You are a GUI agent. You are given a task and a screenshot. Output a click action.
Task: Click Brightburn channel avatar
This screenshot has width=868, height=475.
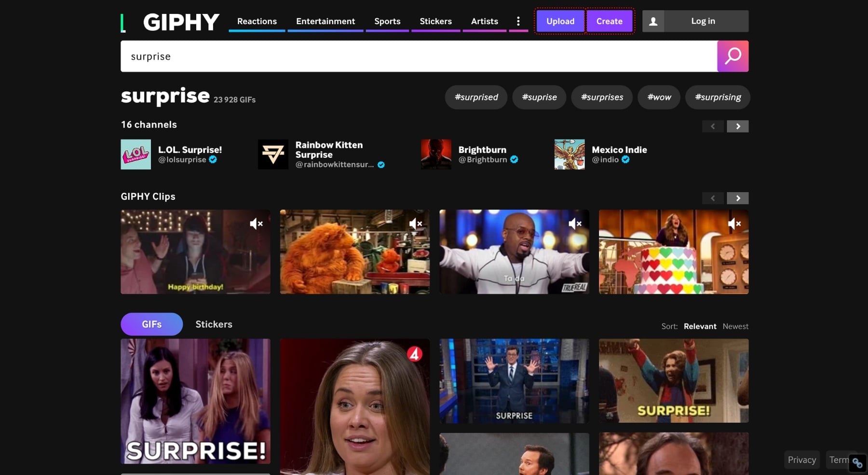(x=436, y=154)
